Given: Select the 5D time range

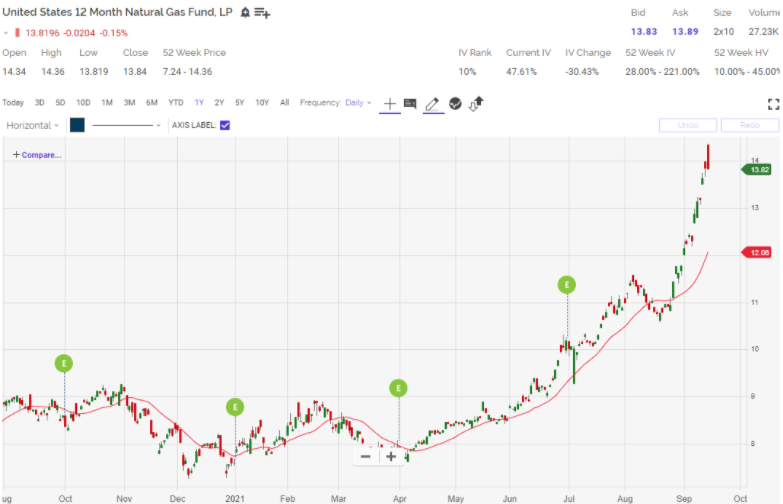Looking at the screenshot, I should point(60,103).
